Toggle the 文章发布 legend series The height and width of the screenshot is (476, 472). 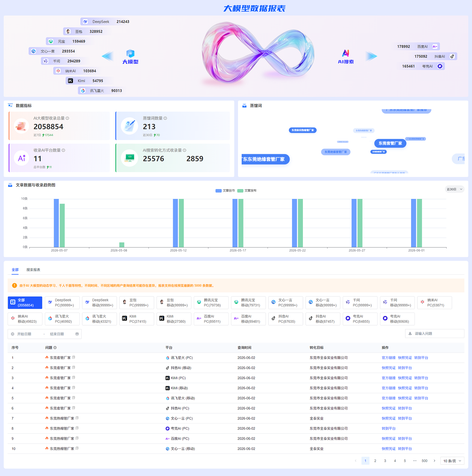pyautogui.click(x=247, y=191)
